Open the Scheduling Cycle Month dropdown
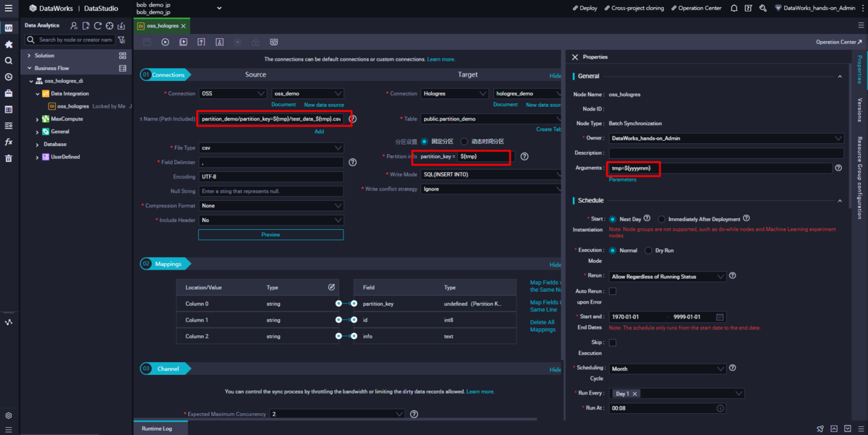Image resolution: width=868 pixels, height=435 pixels. [667, 369]
